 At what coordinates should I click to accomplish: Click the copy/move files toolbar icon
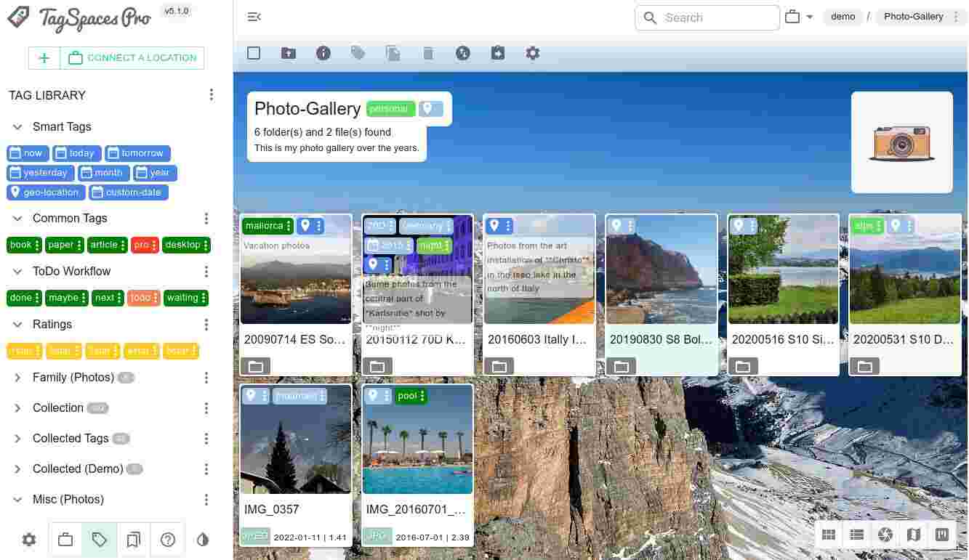(x=393, y=53)
